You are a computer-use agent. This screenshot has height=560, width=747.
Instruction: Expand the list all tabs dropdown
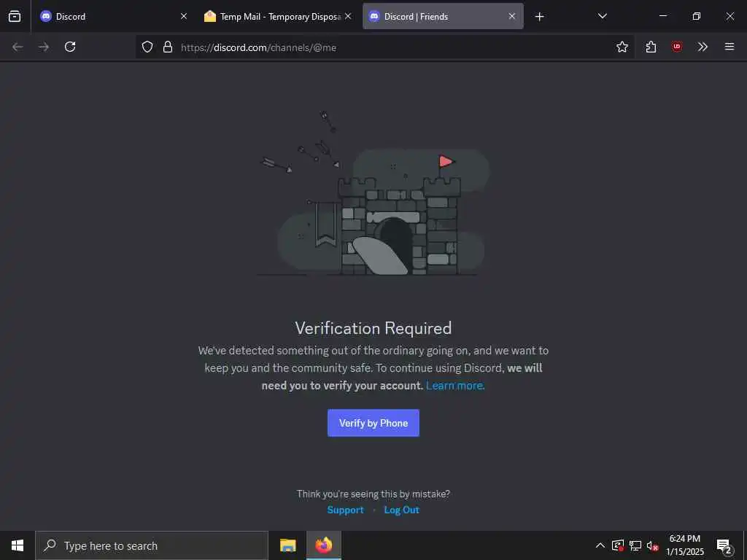(x=602, y=16)
